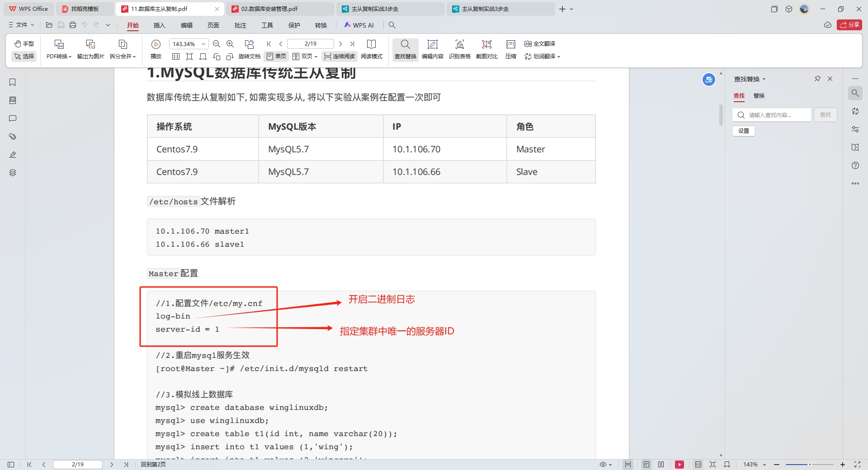Open the bookmark panel in left sidebar
868x470 pixels.
(13, 82)
